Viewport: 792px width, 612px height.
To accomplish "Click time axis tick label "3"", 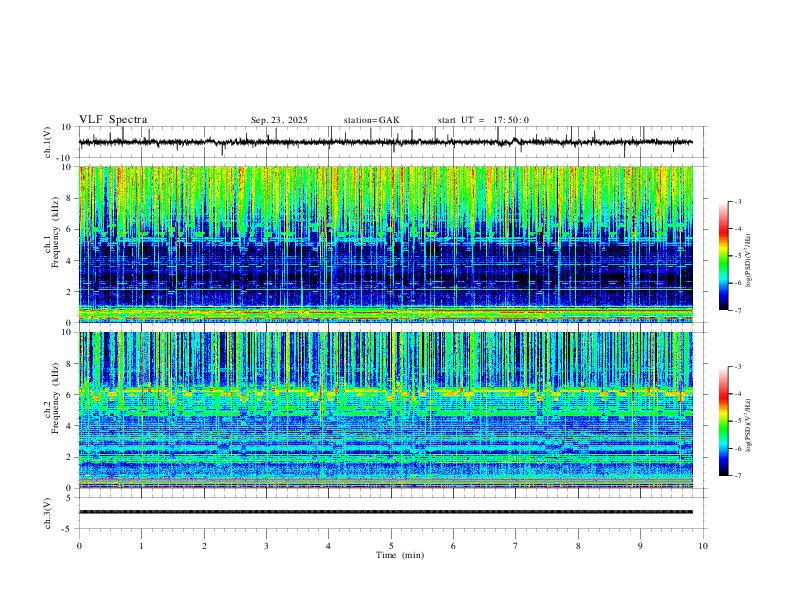I will 266,546.
